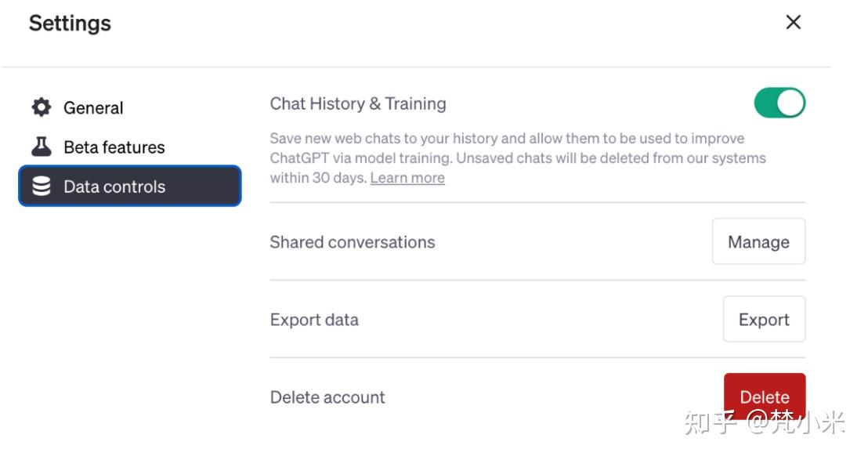Select the Beta features flask icon

[x=42, y=147]
